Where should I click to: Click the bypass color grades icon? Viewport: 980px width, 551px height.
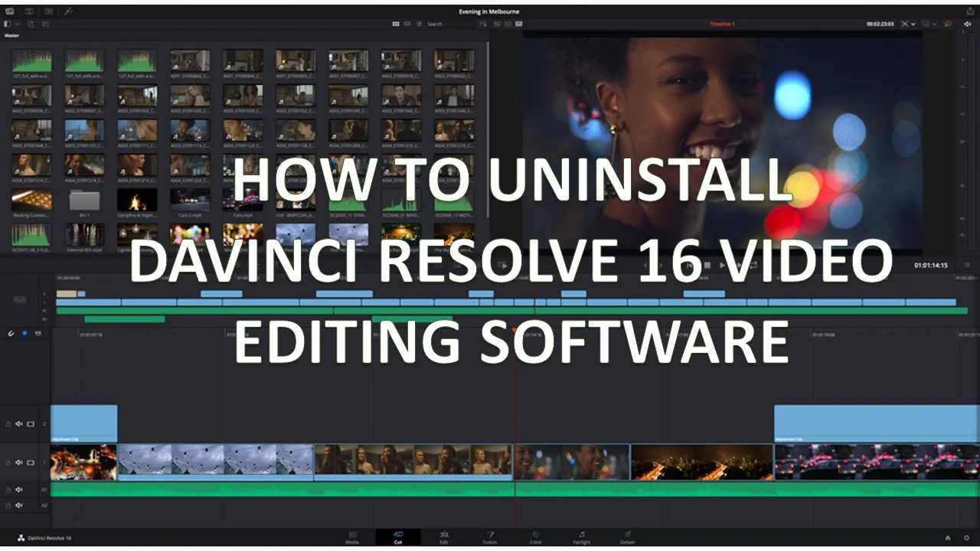point(947,24)
